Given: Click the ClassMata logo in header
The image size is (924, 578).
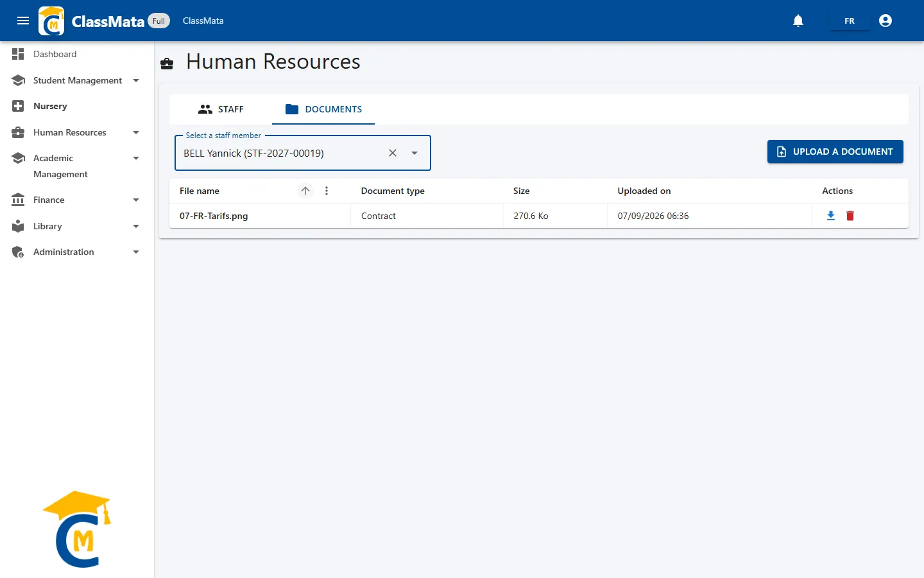Looking at the screenshot, I should click(x=51, y=21).
